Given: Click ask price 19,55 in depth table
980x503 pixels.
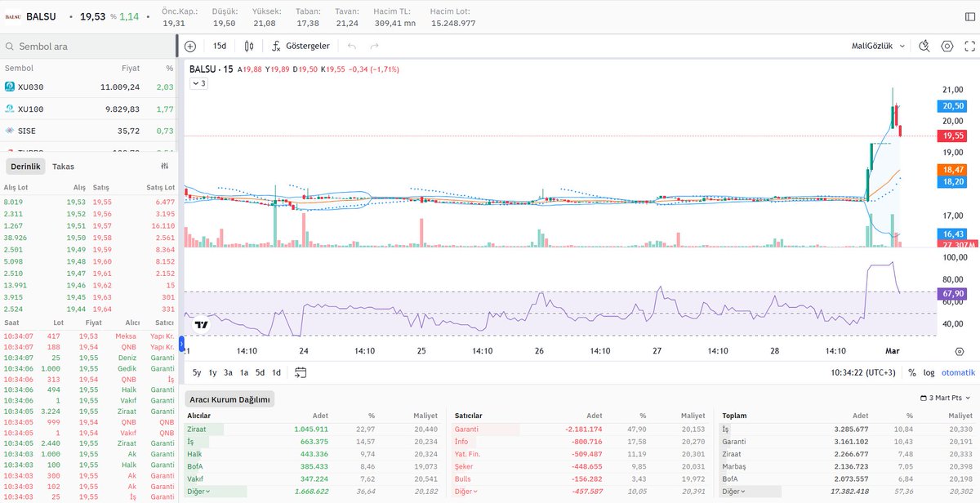Looking at the screenshot, I should click(102, 201).
